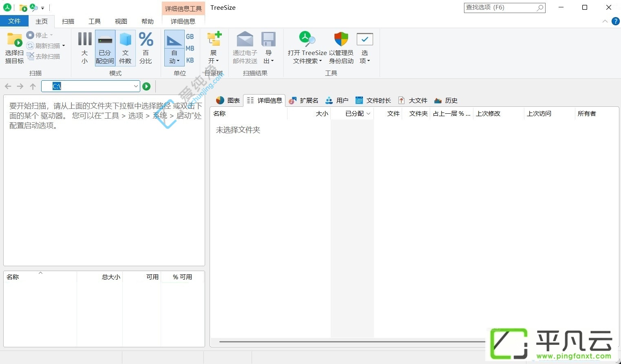Sort by the Files column header
This screenshot has height=364, width=621.
388,114
